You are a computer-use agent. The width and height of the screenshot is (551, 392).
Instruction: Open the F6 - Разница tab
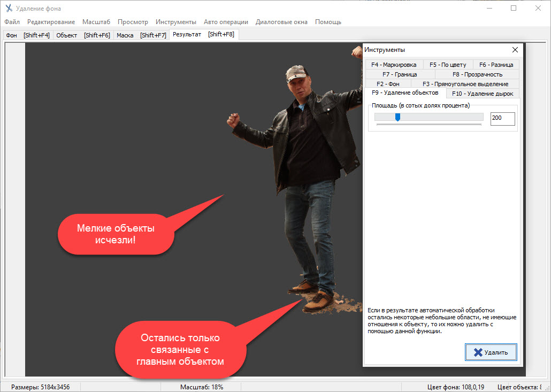[496, 65]
